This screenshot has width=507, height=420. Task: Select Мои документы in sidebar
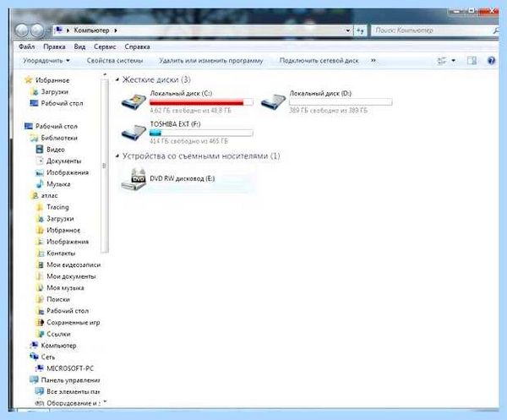tap(71, 276)
